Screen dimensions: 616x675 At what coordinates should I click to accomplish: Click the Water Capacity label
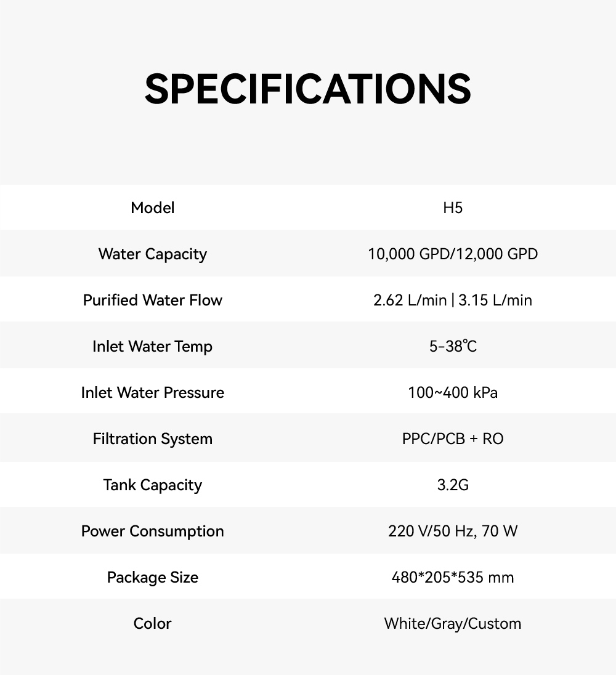[153, 254]
